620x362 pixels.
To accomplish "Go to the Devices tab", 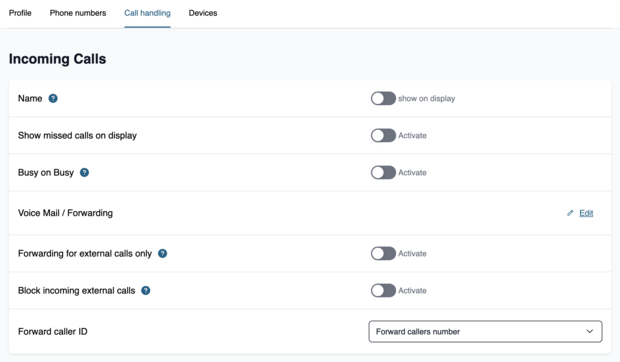I will pos(203,13).
